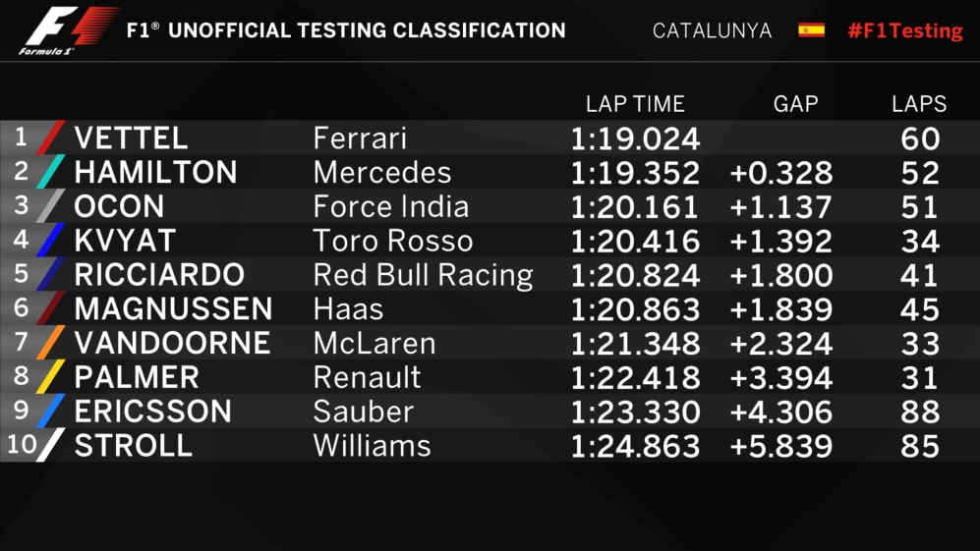
Task: Click the Spanish flag icon
Action: [x=811, y=29]
